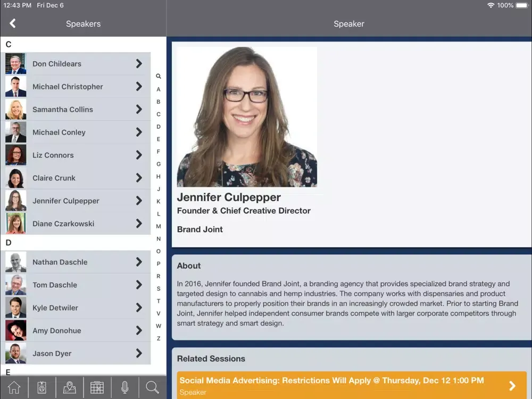
Task: Tap Diane Czarkowski profile photo
Action: coord(15,223)
